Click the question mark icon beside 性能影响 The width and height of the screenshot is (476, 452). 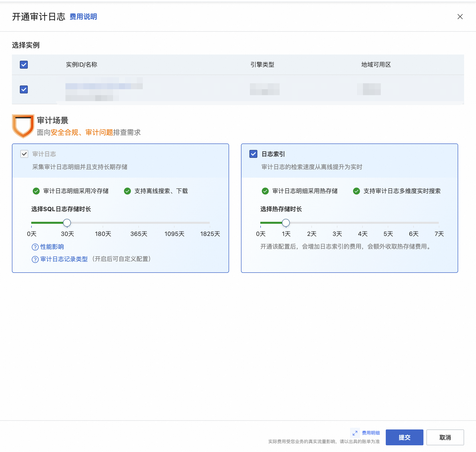click(x=35, y=247)
